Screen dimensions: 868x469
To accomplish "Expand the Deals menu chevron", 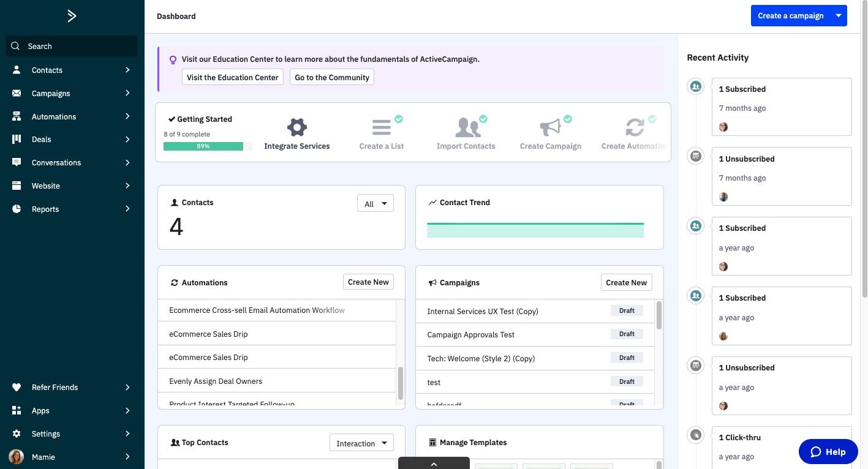I will pyautogui.click(x=127, y=139).
